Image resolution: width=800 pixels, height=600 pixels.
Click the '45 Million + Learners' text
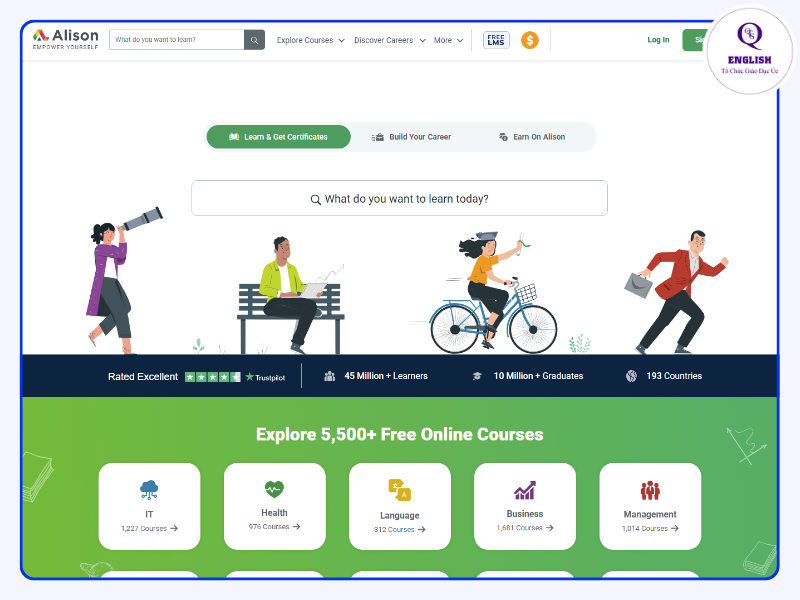tap(386, 376)
